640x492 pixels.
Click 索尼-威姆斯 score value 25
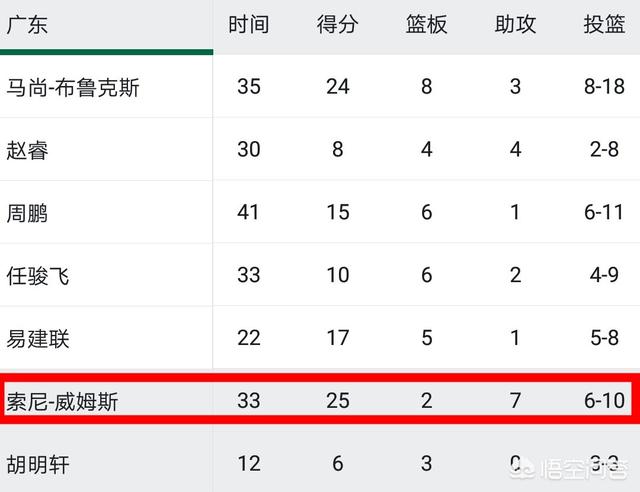tap(338, 401)
